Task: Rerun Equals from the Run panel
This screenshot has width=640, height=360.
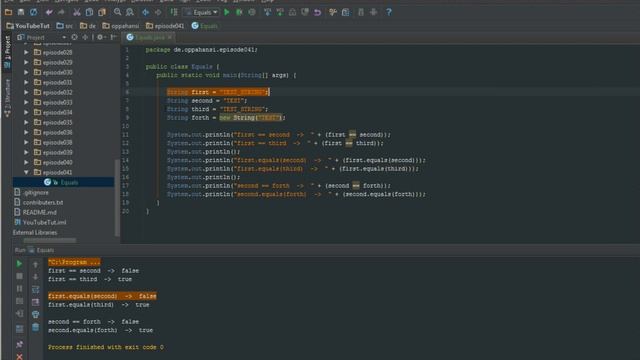Action: pyautogui.click(x=19, y=264)
